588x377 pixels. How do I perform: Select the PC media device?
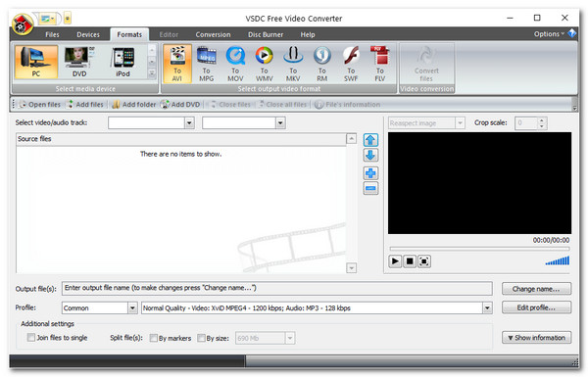tap(36, 62)
